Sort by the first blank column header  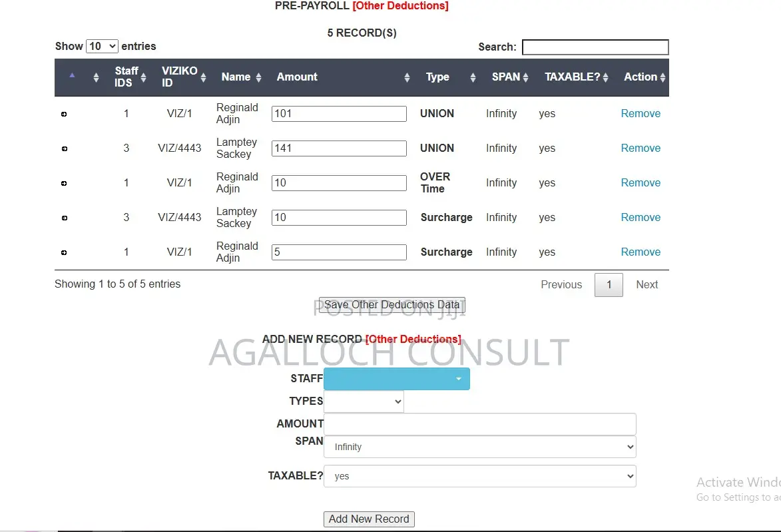[x=72, y=77]
